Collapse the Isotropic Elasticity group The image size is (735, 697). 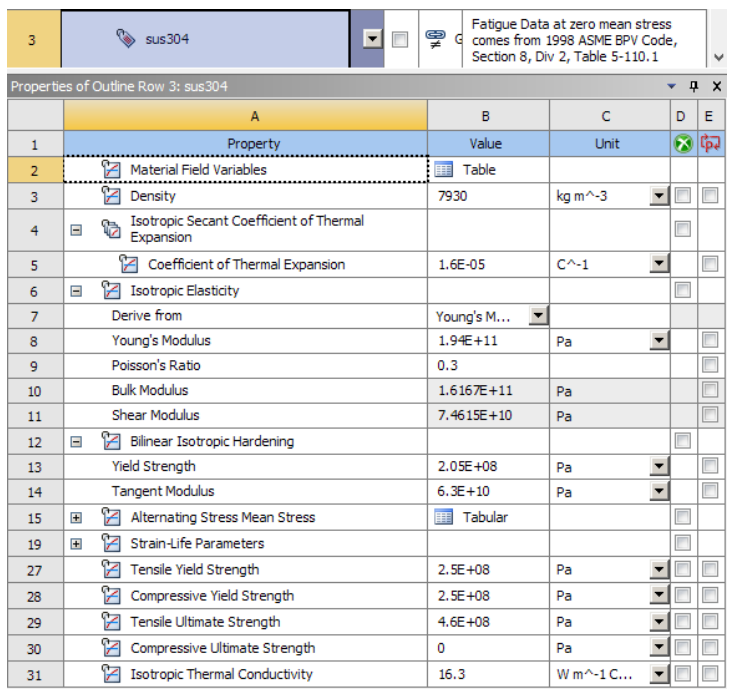pyautogui.click(x=76, y=291)
